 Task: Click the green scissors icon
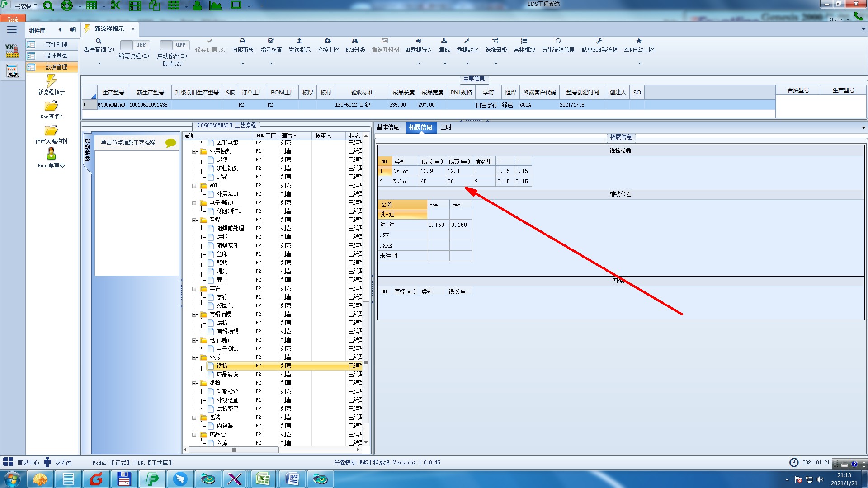click(x=116, y=6)
